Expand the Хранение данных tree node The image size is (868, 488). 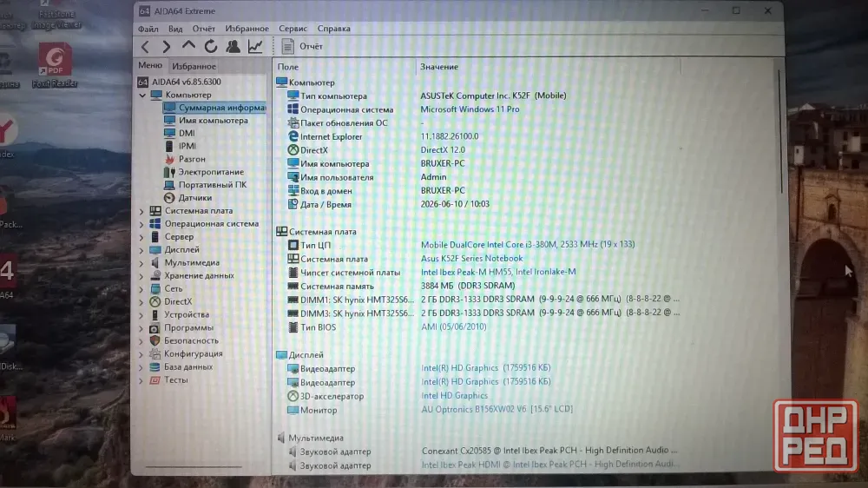click(x=141, y=276)
